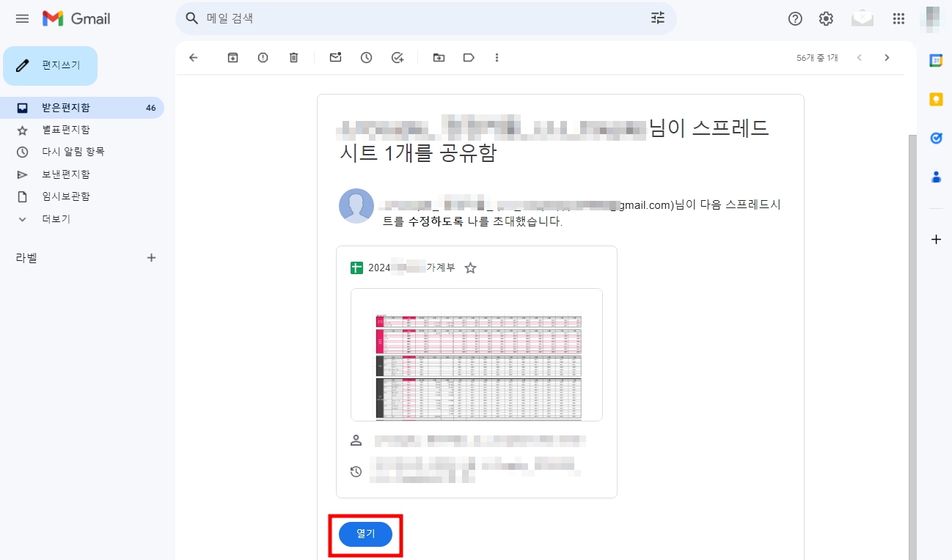
Task: Click the Gmail logo
Action: coord(76,18)
